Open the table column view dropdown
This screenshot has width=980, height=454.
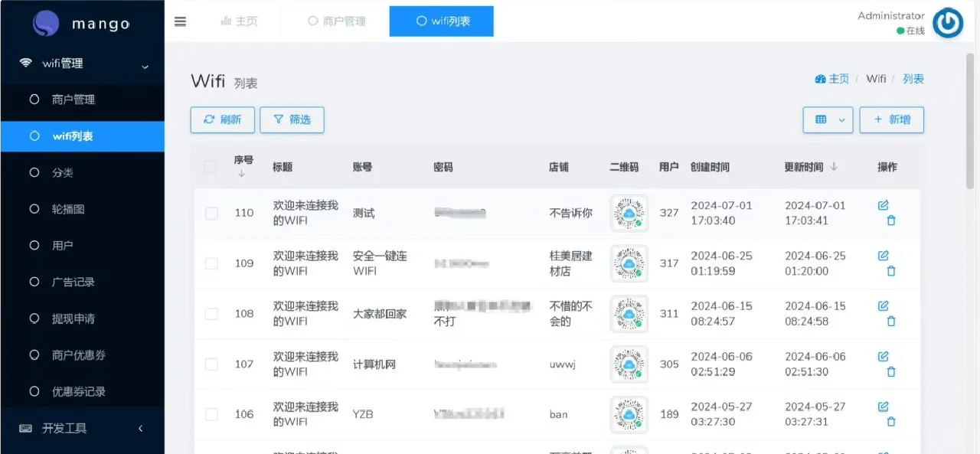[828, 119]
